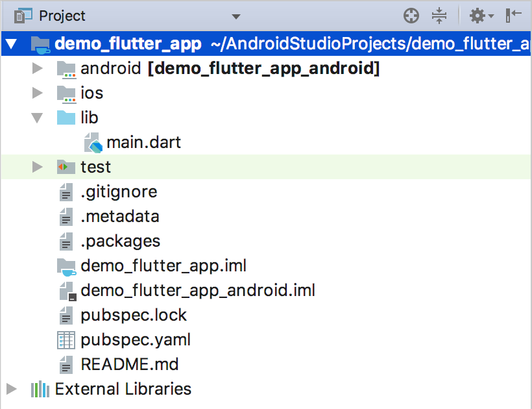This screenshot has height=409, width=532.
Task: Expand the ios folder
Action: 38,93
